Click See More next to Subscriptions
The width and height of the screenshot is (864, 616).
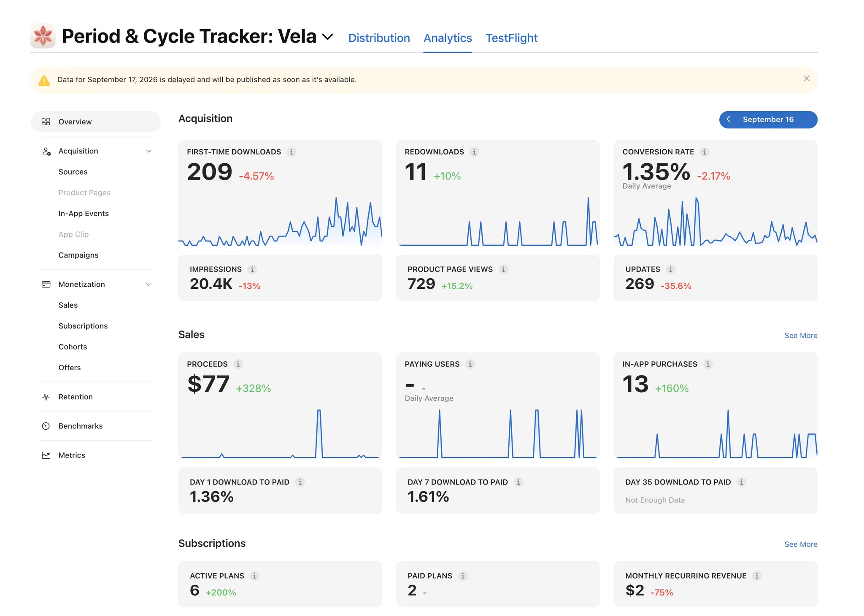pyautogui.click(x=801, y=545)
